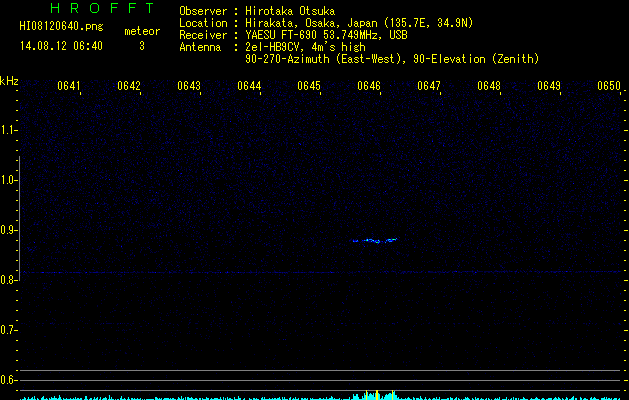Click the 0644 time marker

[249, 86]
